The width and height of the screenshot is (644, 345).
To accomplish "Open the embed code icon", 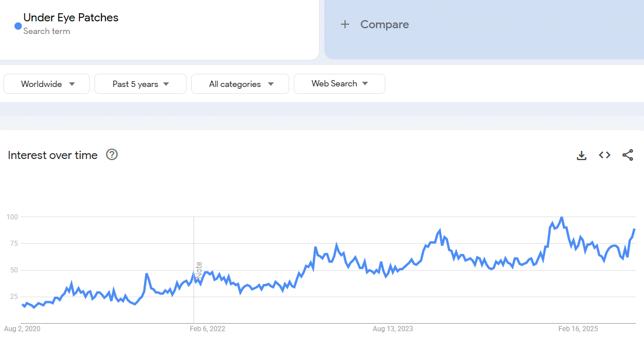I will [604, 155].
